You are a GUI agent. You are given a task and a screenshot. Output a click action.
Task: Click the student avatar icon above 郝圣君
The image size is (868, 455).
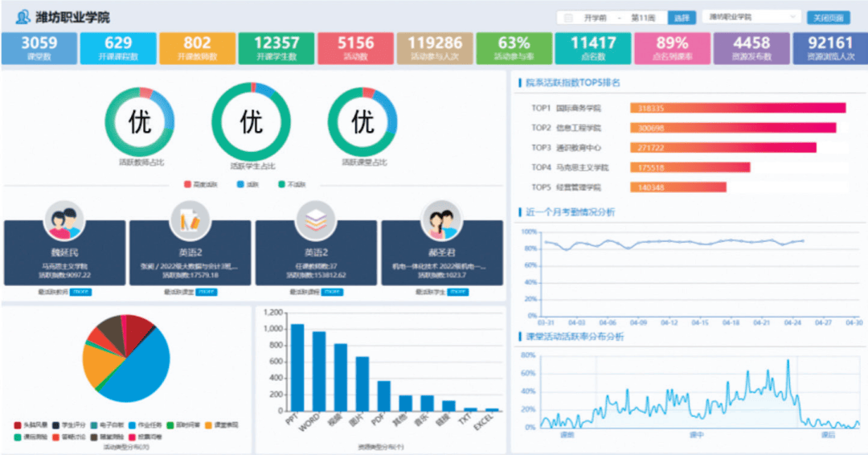point(442,220)
